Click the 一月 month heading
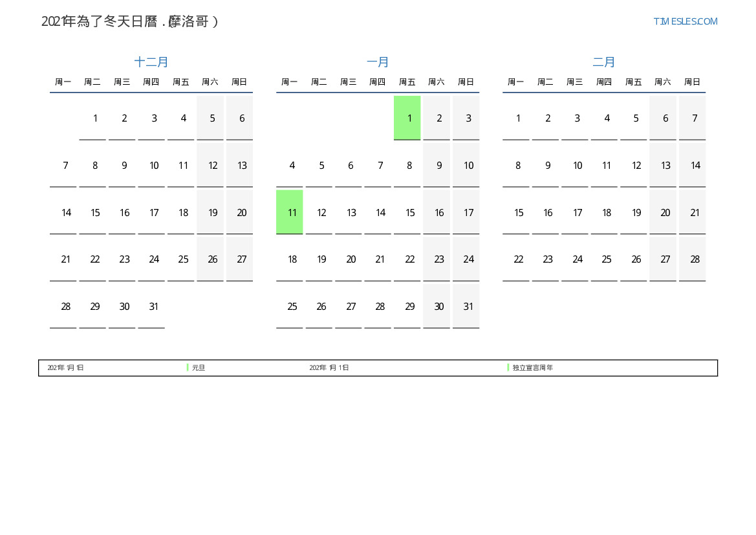 (x=378, y=62)
